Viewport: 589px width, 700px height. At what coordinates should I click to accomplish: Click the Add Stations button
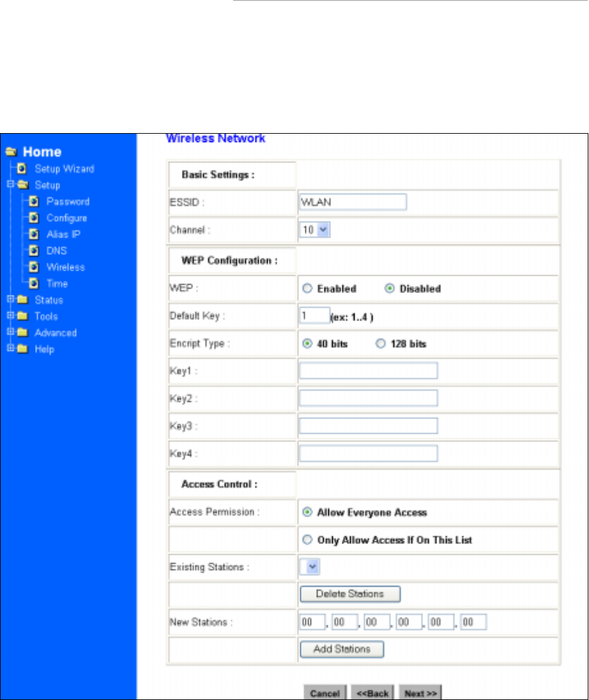(x=342, y=649)
